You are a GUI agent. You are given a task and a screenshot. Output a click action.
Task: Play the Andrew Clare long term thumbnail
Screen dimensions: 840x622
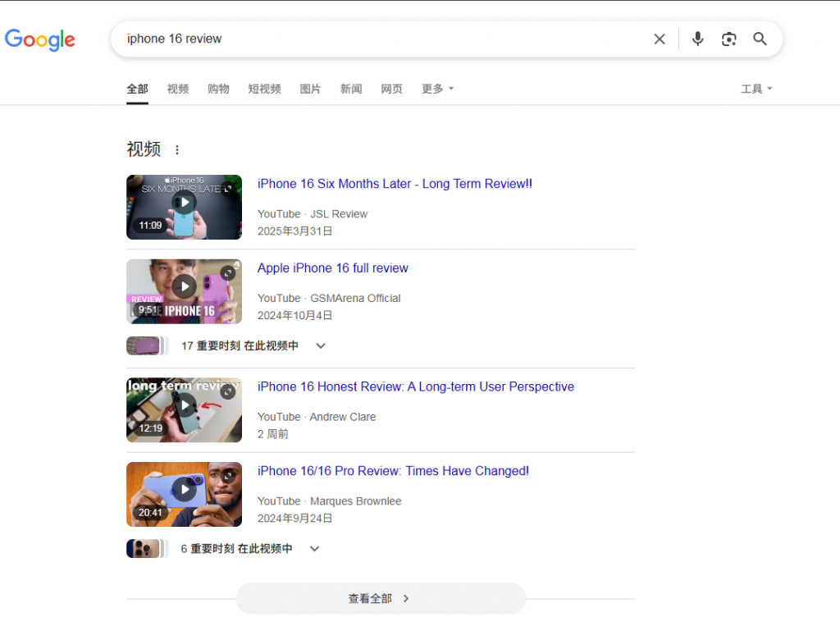click(x=185, y=409)
